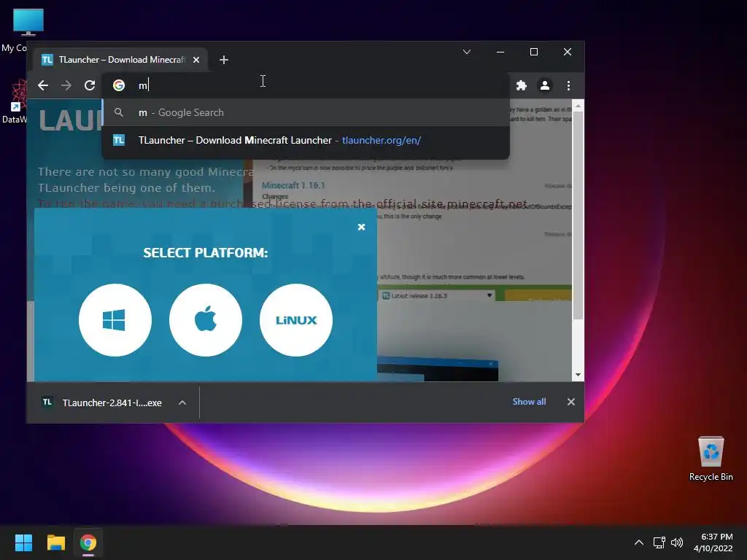Click the 'Minecraft 1.16.1' heading
747x560 pixels.
[x=293, y=185]
